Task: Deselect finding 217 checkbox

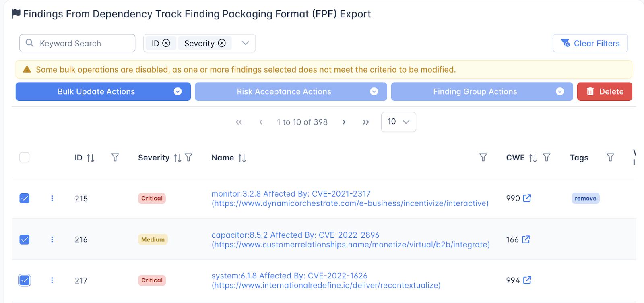Action: click(25, 280)
